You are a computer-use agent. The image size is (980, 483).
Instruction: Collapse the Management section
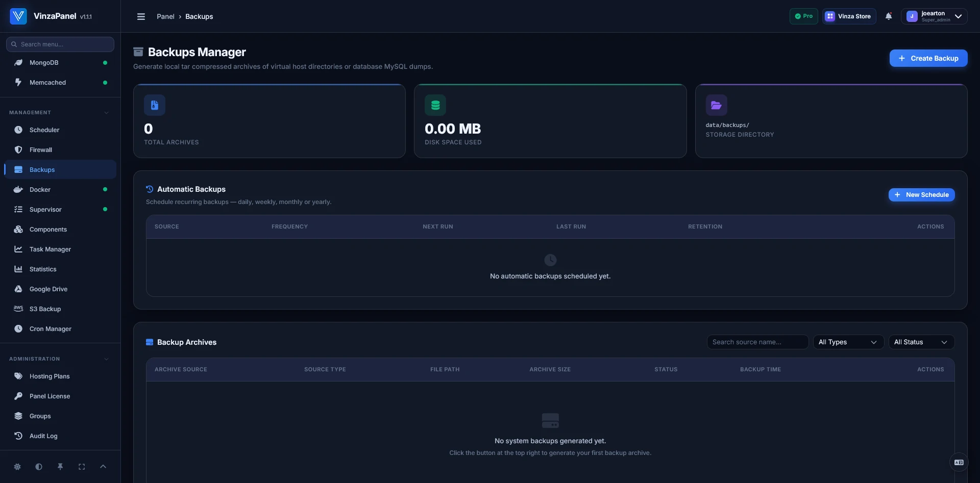coord(106,113)
